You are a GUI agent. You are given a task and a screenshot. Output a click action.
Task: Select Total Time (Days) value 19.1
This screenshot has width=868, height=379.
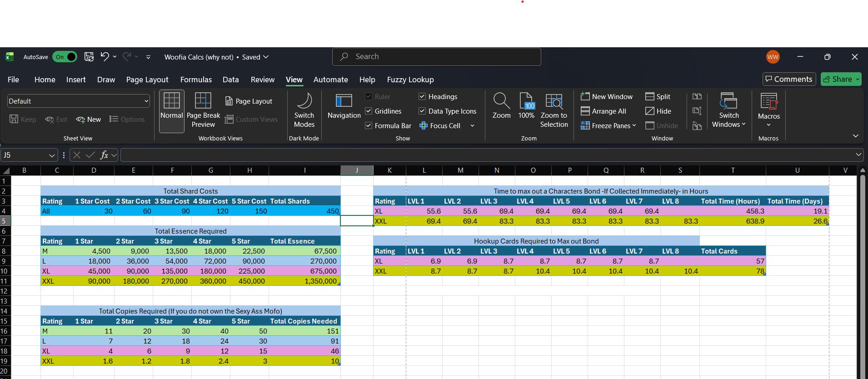[797, 211]
